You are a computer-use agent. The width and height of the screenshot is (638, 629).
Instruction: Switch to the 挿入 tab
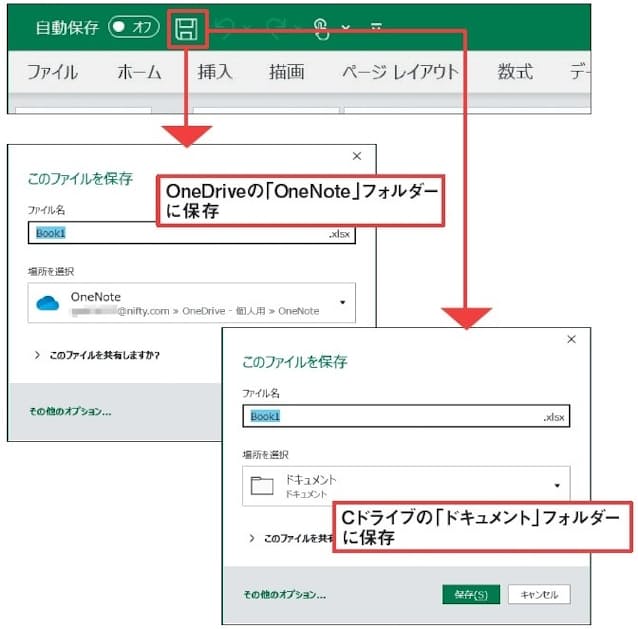[214, 72]
